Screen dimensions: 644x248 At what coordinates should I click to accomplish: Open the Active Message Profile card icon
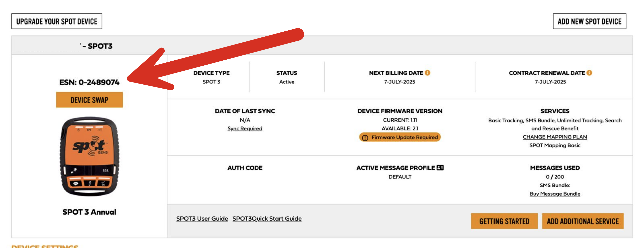pos(440,168)
